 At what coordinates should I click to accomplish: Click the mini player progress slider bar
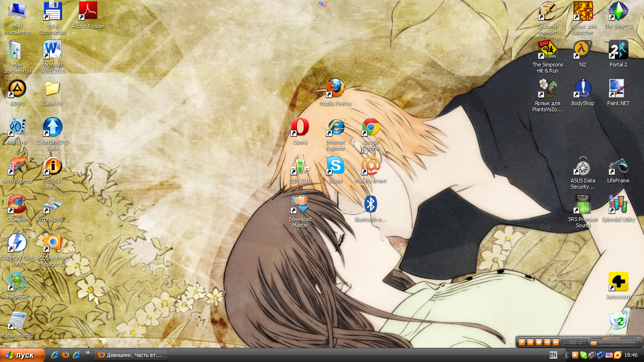613,343
